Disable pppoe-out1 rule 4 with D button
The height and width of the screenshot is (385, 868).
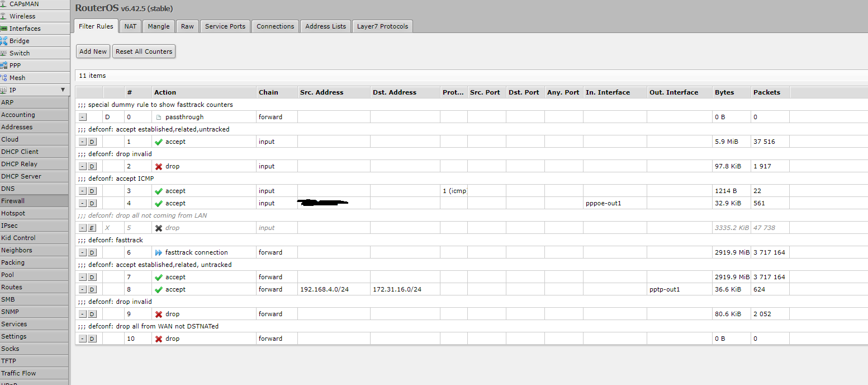pos(92,204)
